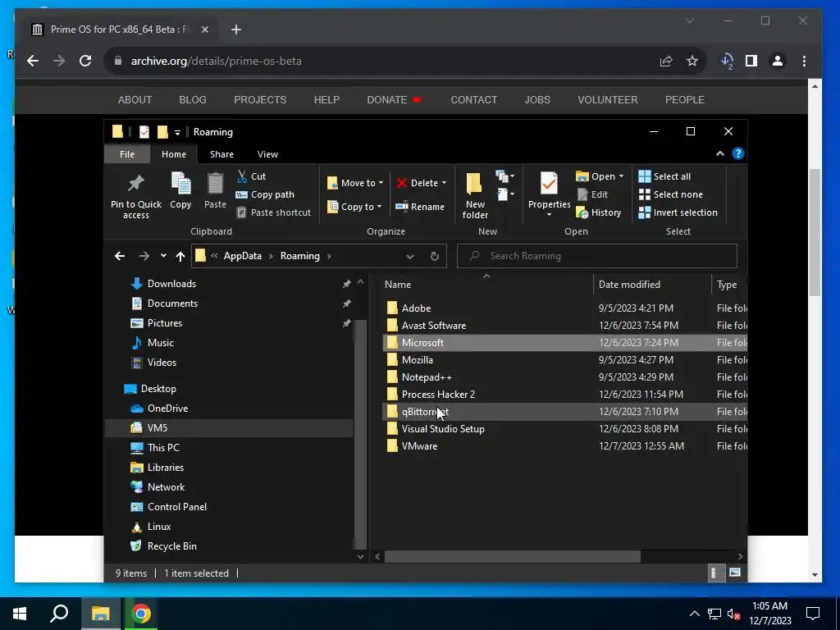Open Recycle Bin in navigation pane
840x630 pixels.
tap(171, 546)
